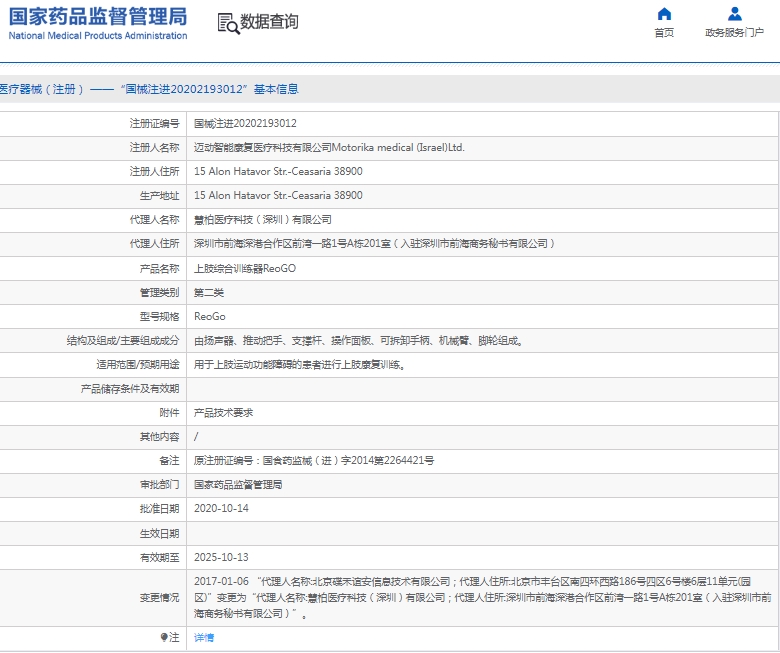Click the 结构及组成/主要组成成分 label
This screenshot has height=653, width=780.
pyautogui.click(x=123, y=341)
